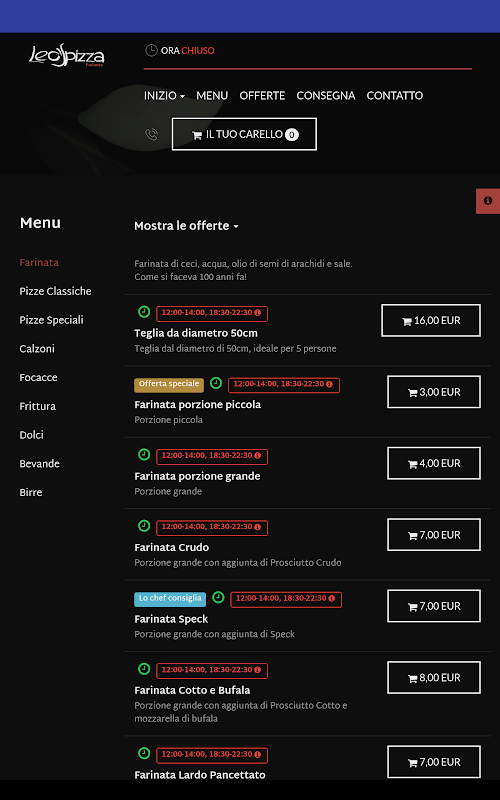Click green clock icon for Farinata Cotto e Bufala

pos(144,668)
